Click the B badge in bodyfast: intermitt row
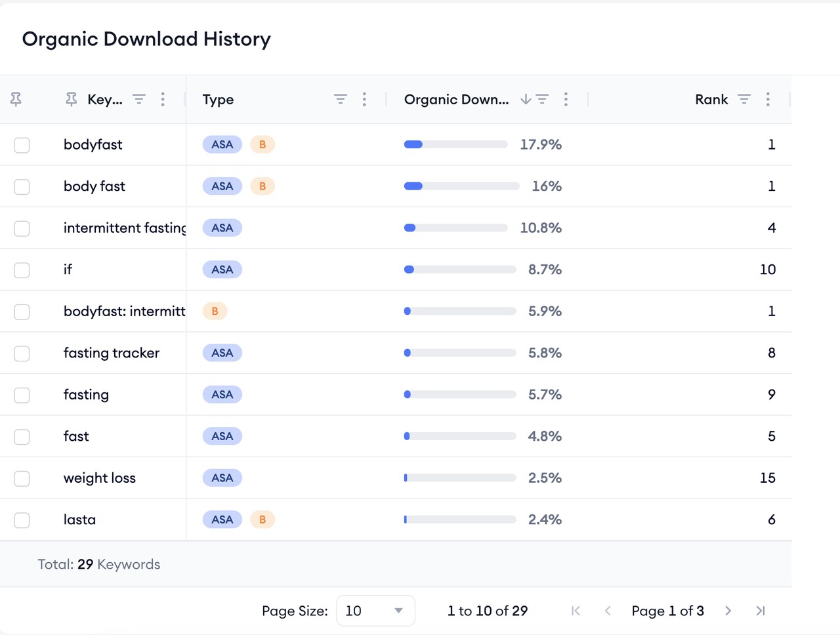This screenshot has width=840, height=635. click(215, 311)
